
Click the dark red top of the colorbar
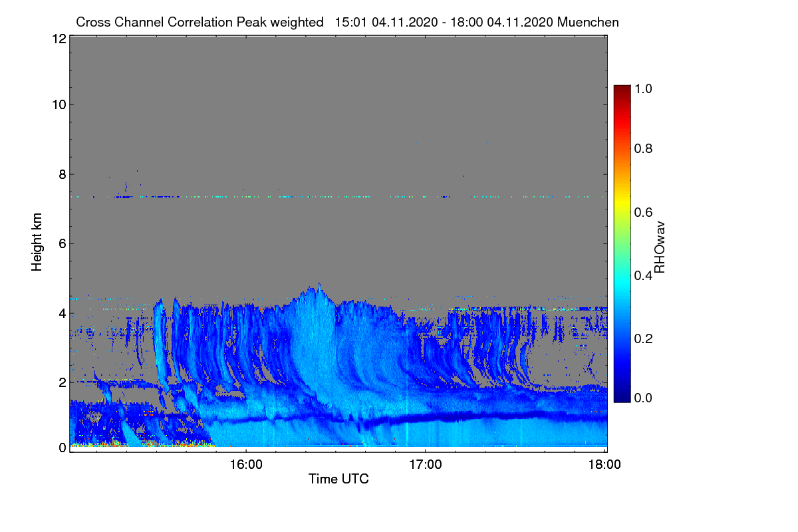click(x=622, y=90)
